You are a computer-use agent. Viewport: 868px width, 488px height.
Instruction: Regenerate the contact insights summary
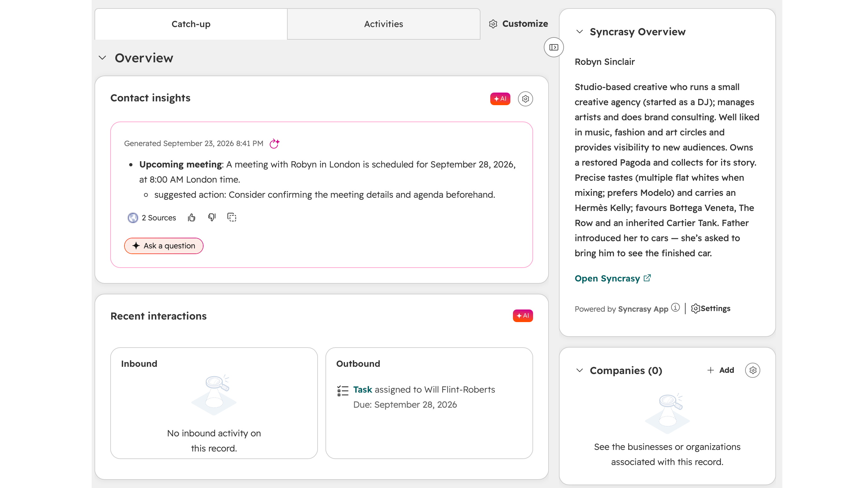(274, 144)
